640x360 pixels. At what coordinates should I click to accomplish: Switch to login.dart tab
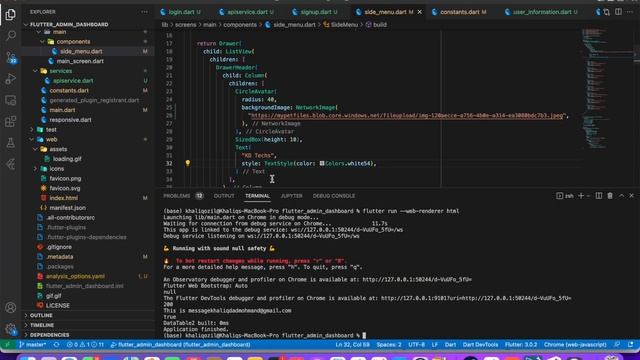(181, 12)
